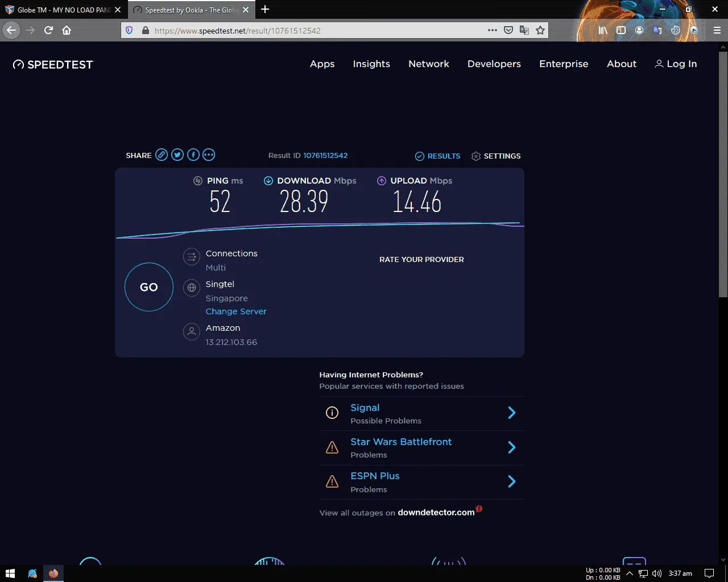Click Change Server link
Image resolution: width=728 pixels, height=582 pixels.
[x=236, y=311]
